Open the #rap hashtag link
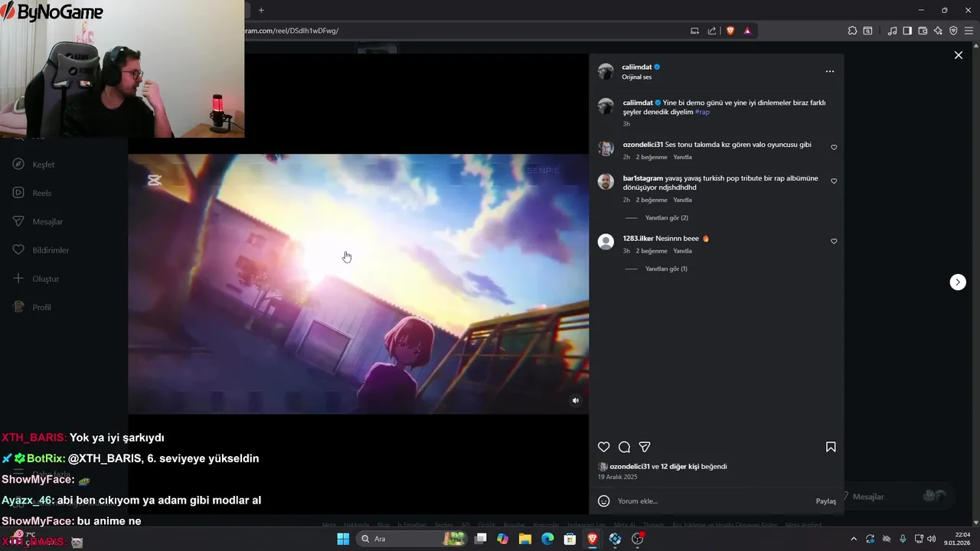The height and width of the screenshot is (551, 980). point(702,112)
